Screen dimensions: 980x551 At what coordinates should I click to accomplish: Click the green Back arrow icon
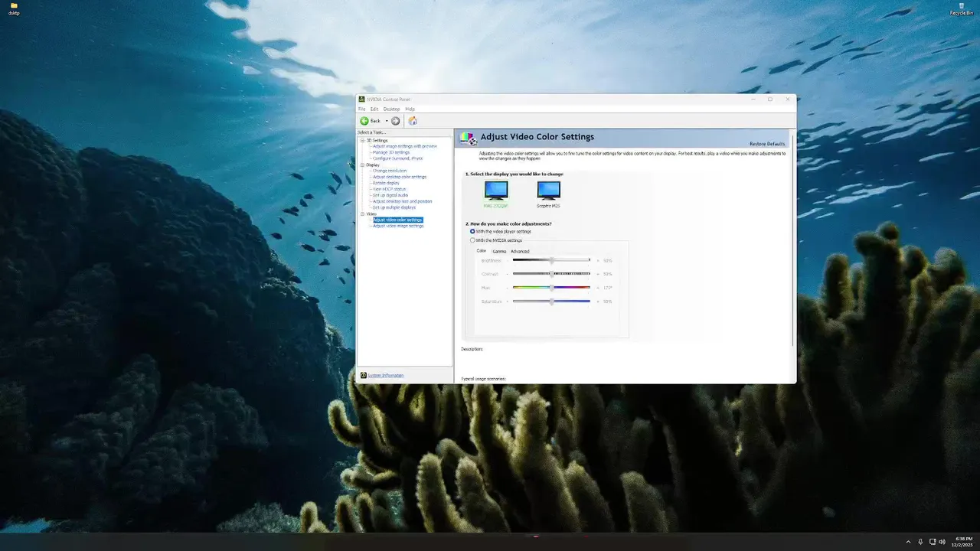364,121
